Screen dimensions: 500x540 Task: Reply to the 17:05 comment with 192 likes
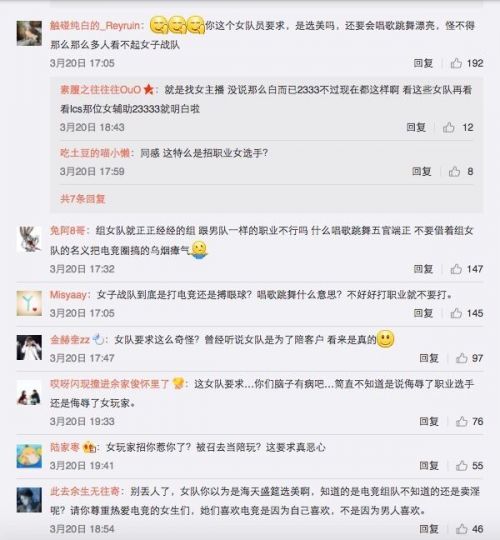(423, 63)
